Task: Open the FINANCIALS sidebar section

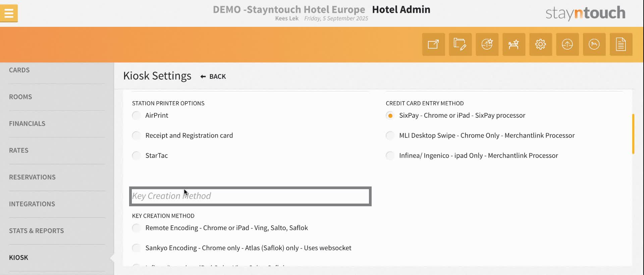Action: (27, 124)
